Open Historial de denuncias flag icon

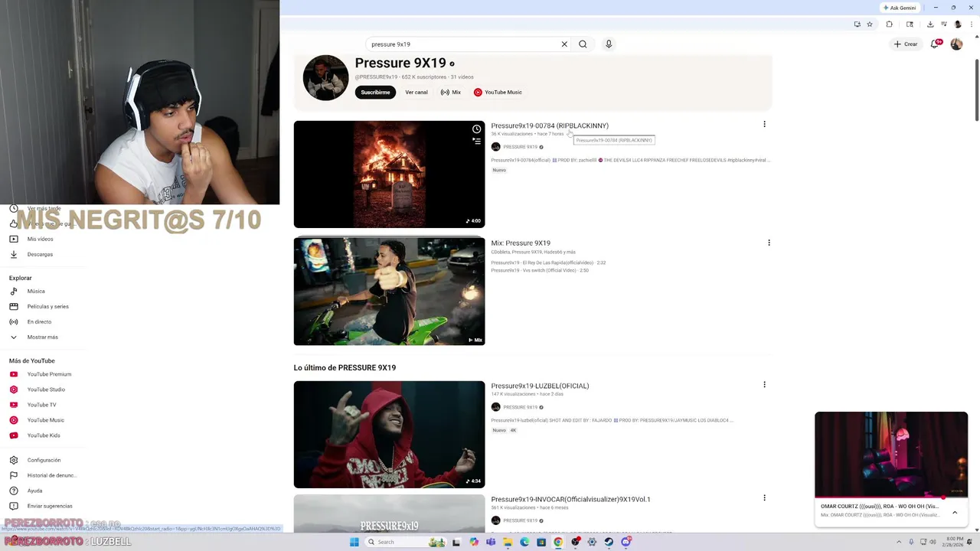point(14,475)
